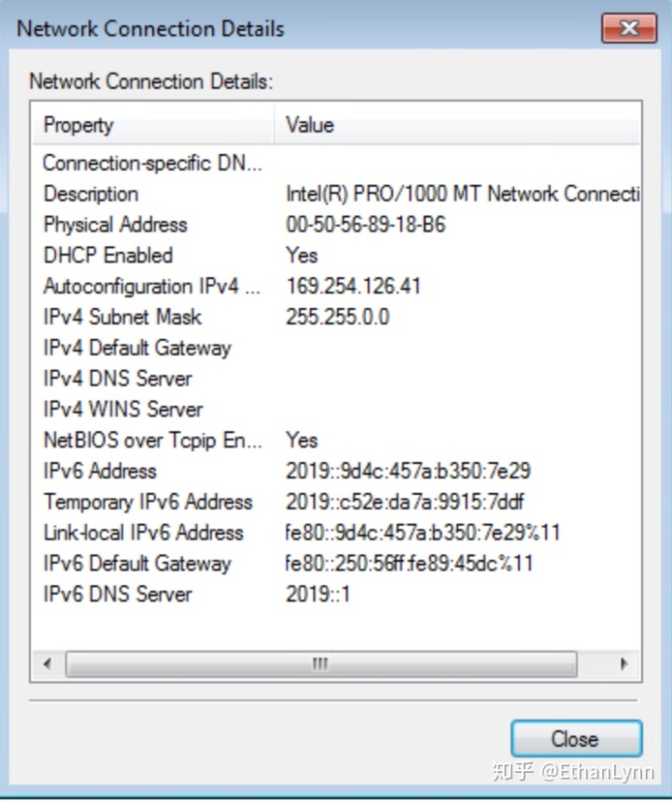Select IPv4 WINS Server row

123,409
